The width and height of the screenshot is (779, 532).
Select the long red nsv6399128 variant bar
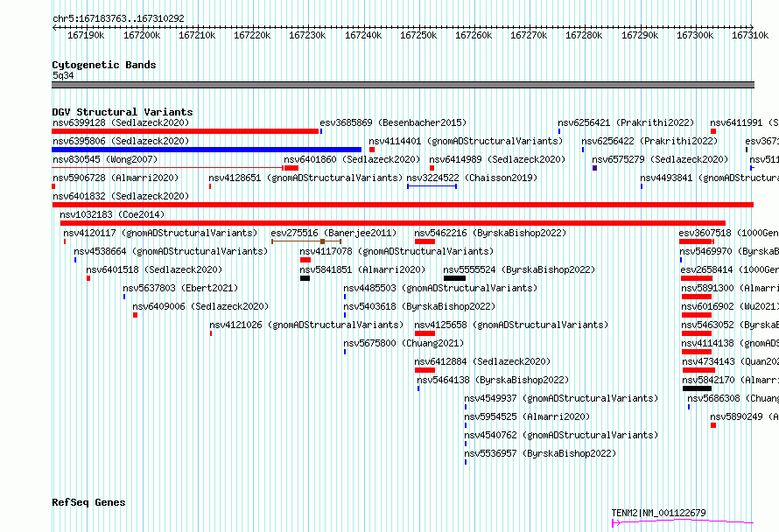tap(186, 131)
